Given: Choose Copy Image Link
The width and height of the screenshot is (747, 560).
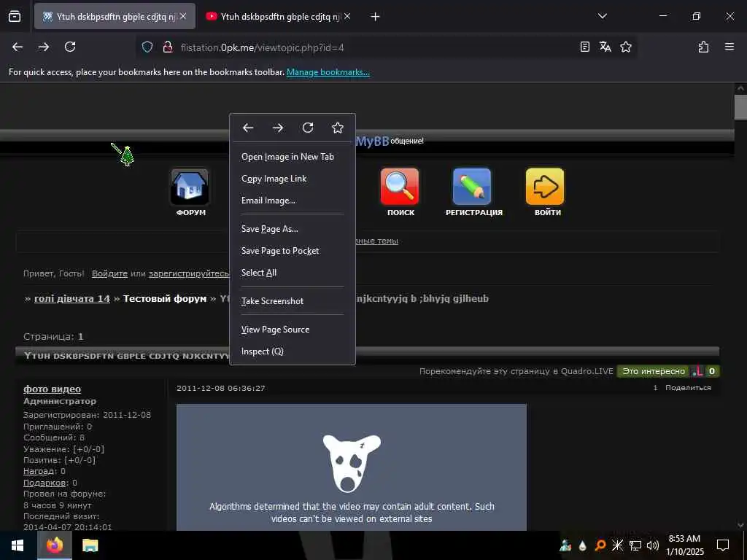Looking at the screenshot, I should point(292,179).
